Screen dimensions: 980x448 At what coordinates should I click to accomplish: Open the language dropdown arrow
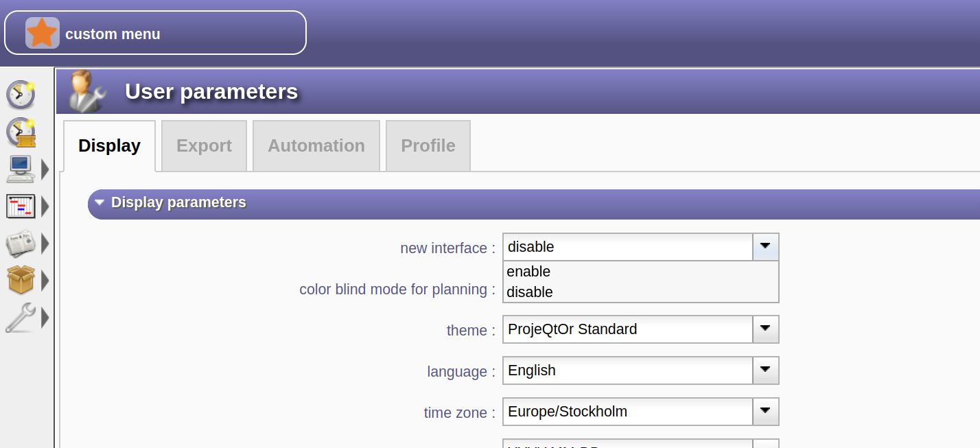pyautogui.click(x=765, y=370)
